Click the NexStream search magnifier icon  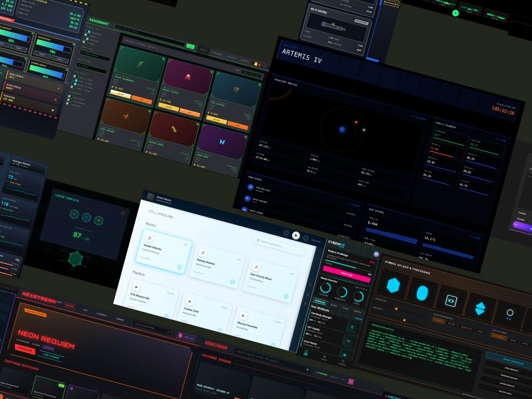(x=168, y=332)
